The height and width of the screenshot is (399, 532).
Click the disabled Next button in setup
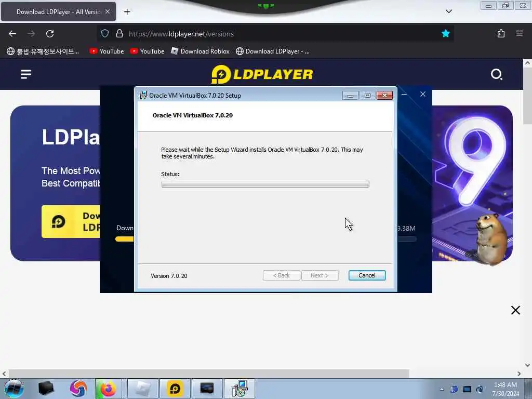[320, 275]
